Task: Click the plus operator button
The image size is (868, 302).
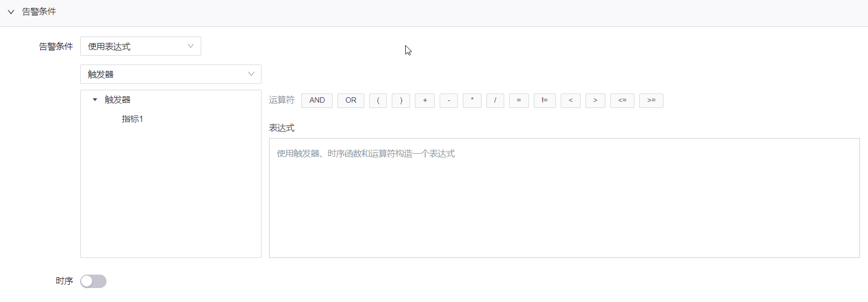Action: coord(425,100)
